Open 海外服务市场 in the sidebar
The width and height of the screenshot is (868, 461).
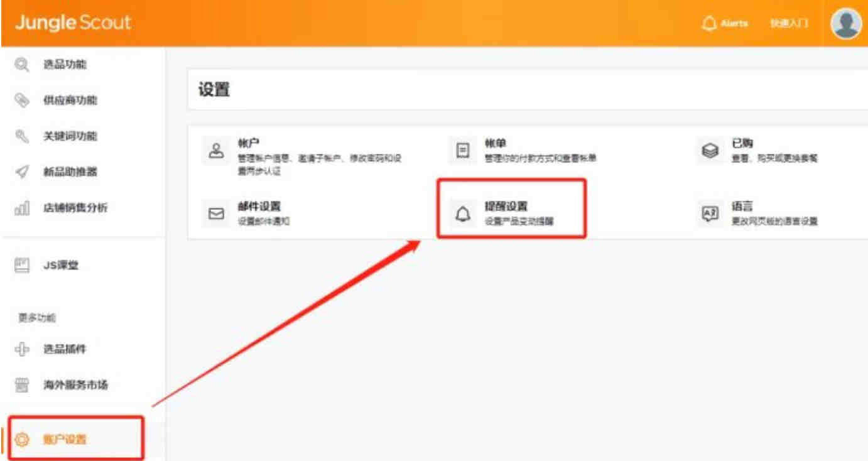pyautogui.click(x=75, y=385)
